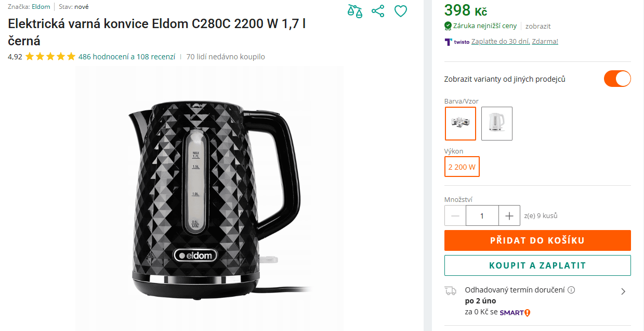The image size is (644, 331).
Task: Open zobrazit next to price guarantee
Action: click(x=537, y=26)
